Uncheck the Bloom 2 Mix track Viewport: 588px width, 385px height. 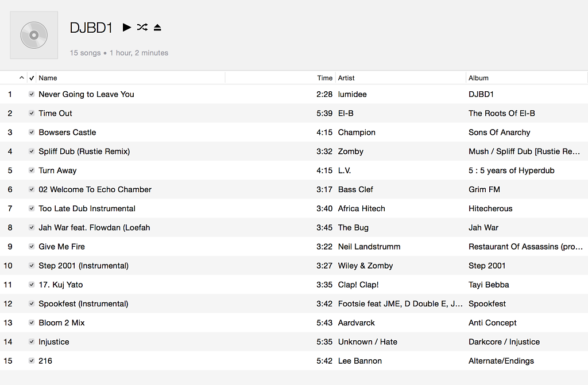pos(32,323)
